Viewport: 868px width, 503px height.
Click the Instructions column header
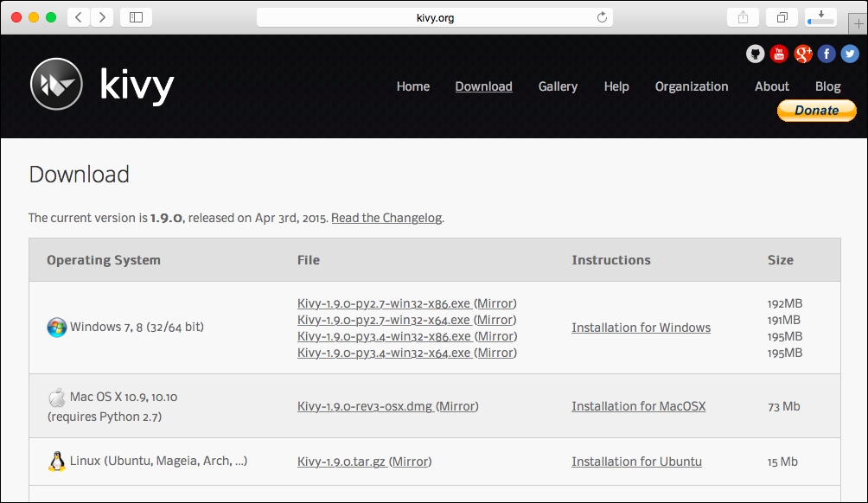[611, 260]
